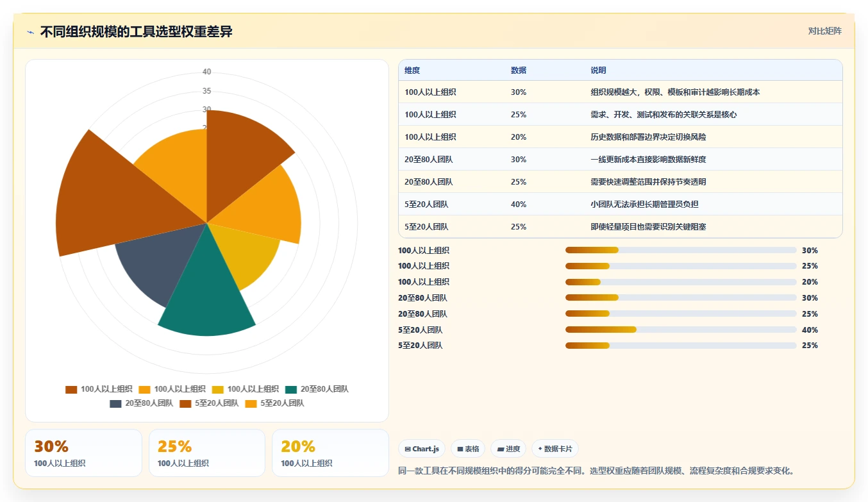The width and height of the screenshot is (868, 502).
Task: Select the 数据卡片 chip
Action: point(555,449)
